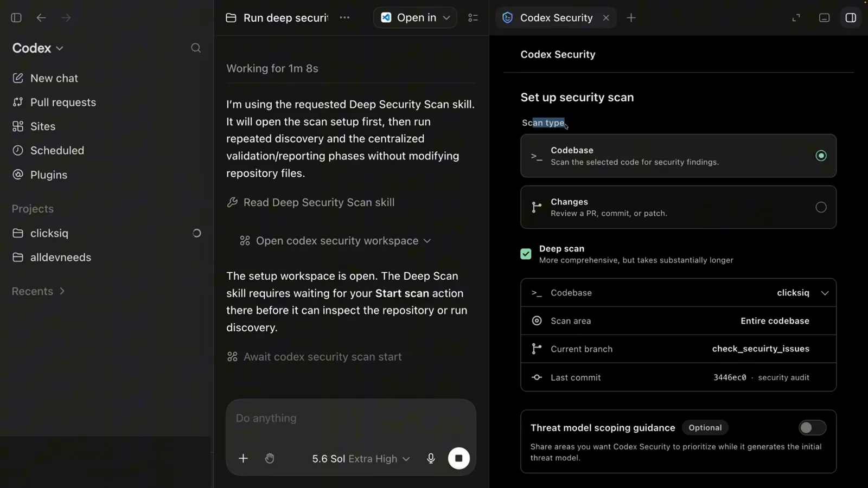Click the Last commit row

[x=678, y=377]
